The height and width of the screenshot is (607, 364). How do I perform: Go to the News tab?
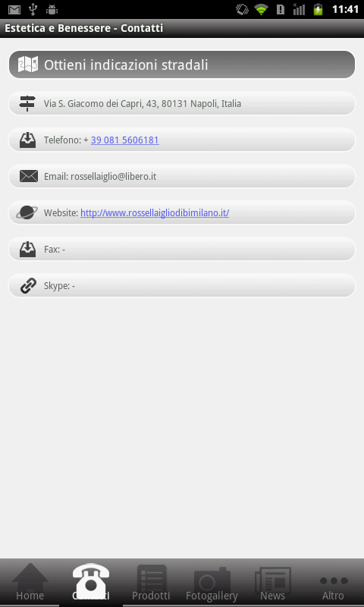pos(273,582)
